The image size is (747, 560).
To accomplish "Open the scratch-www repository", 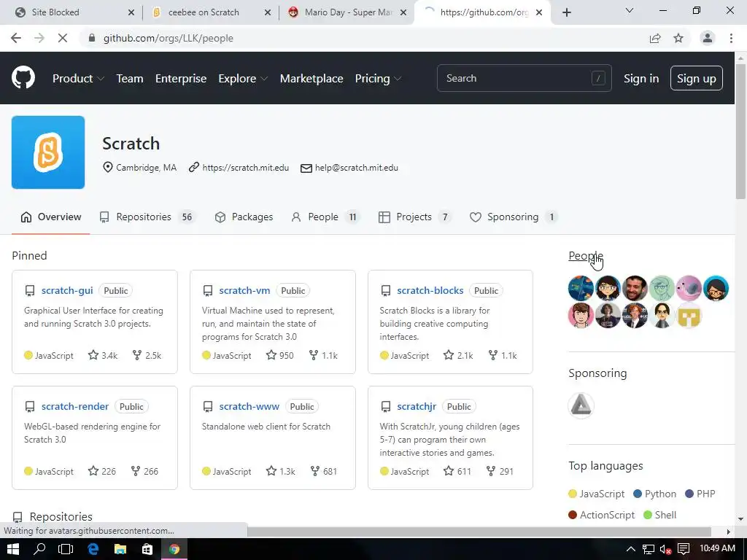I will [x=249, y=407].
